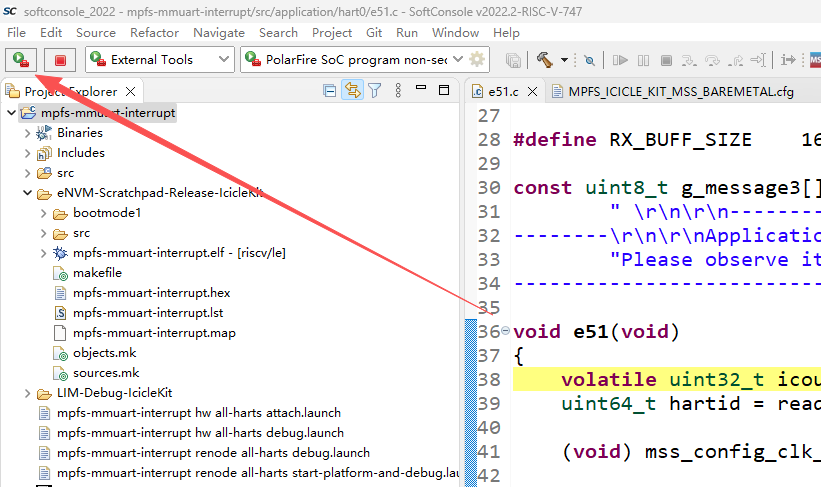The width and height of the screenshot is (821, 487).
Task: Open the Project Explorer View Menu
Action: click(398, 91)
